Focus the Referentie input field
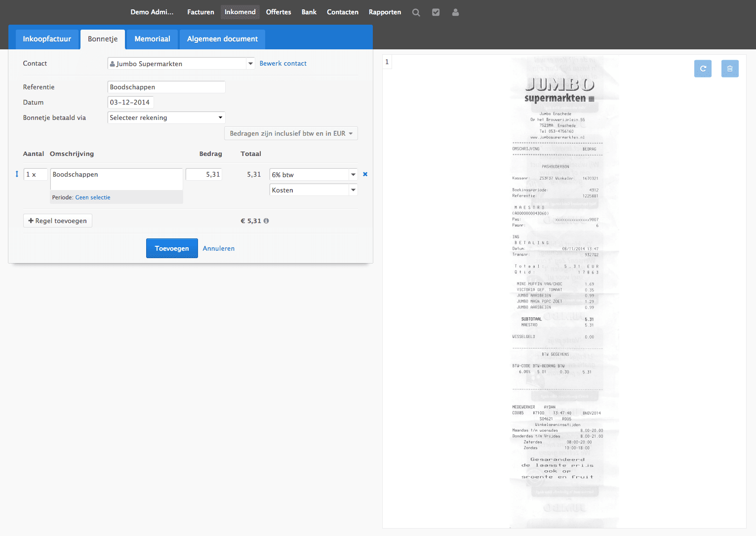This screenshot has width=756, height=536. (x=166, y=87)
